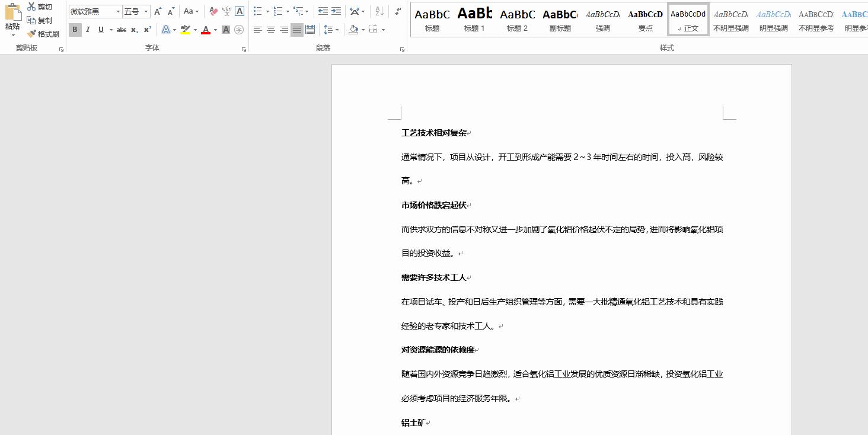Open the line spacing dropdown

[x=336, y=29]
